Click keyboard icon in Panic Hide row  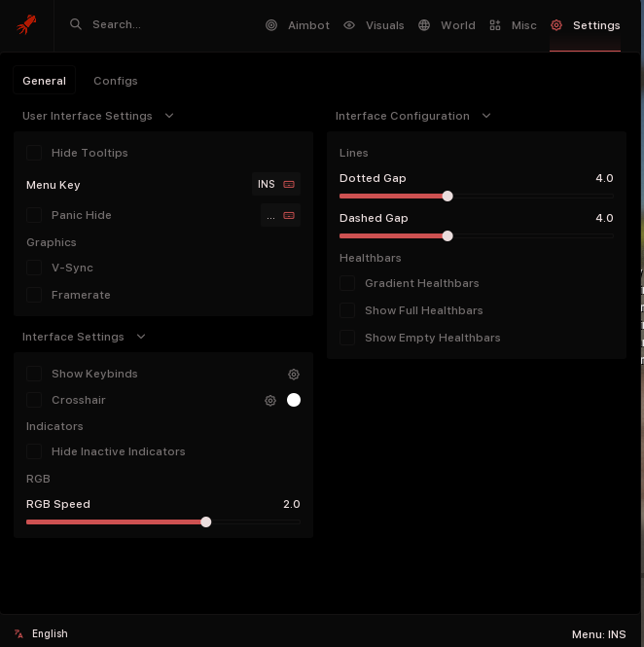(289, 215)
